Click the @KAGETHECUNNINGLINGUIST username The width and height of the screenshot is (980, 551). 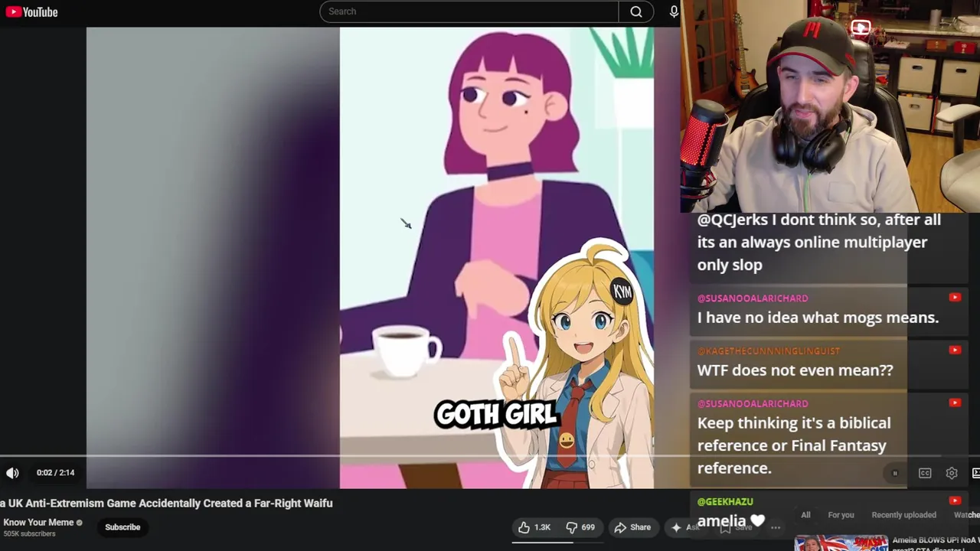point(768,351)
